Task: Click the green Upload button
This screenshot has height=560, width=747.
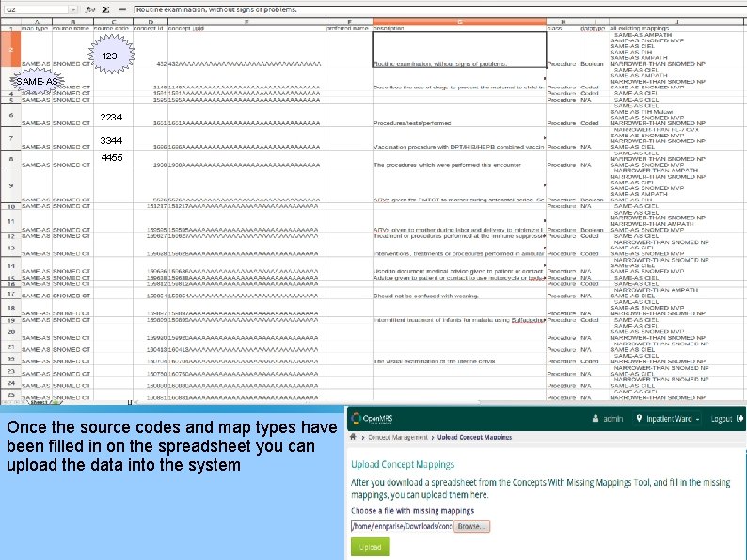Action: coord(370,547)
